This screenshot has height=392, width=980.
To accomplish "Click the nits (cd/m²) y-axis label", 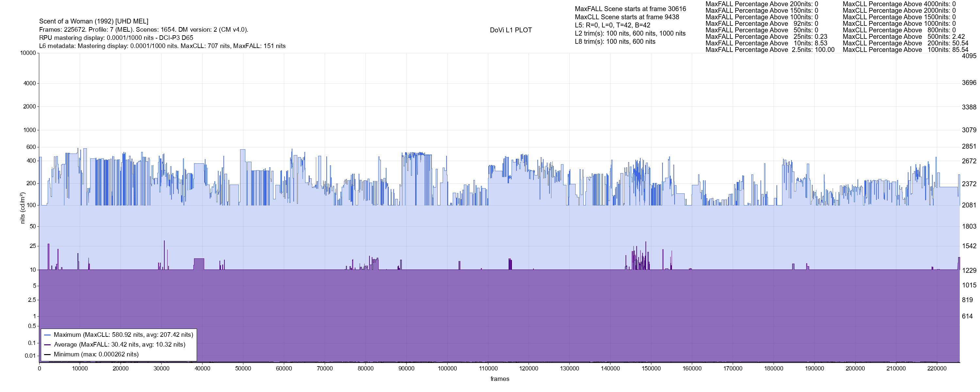I will (23, 208).
